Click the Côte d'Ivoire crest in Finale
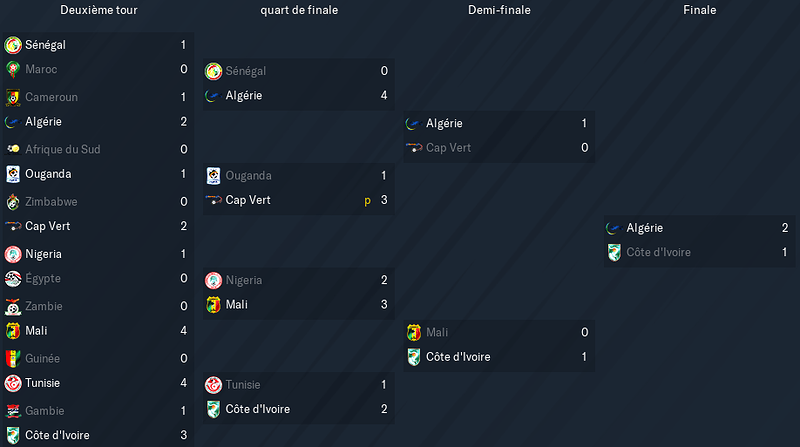The width and height of the screenshot is (800, 447). pos(614,252)
